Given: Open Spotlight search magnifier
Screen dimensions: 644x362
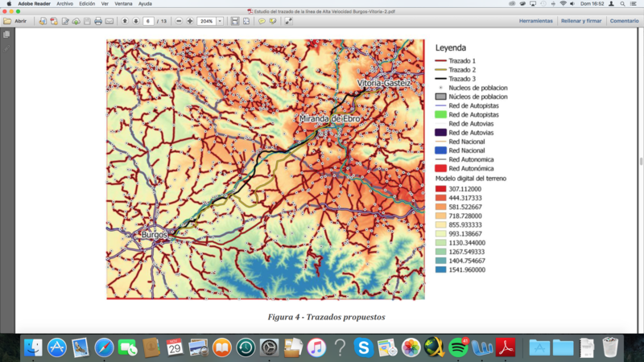Looking at the screenshot, I should point(622,4).
